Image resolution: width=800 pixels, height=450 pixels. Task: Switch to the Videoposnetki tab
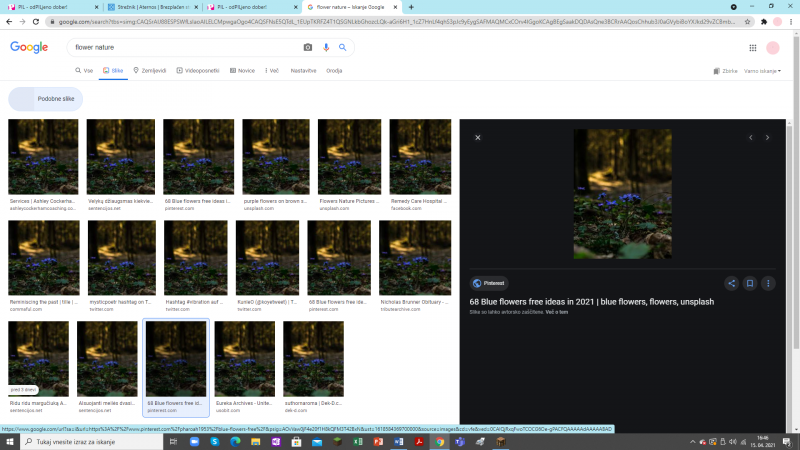(x=202, y=71)
